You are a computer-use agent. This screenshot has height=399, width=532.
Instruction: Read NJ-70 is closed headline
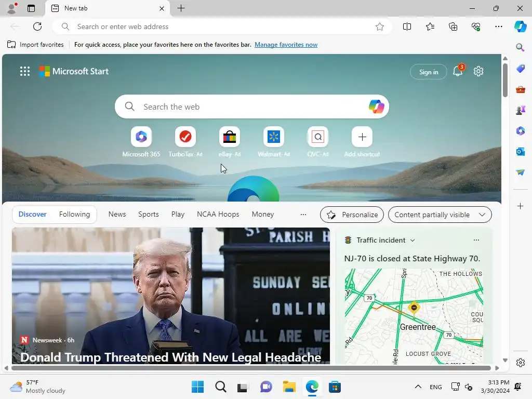(x=412, y=259)
